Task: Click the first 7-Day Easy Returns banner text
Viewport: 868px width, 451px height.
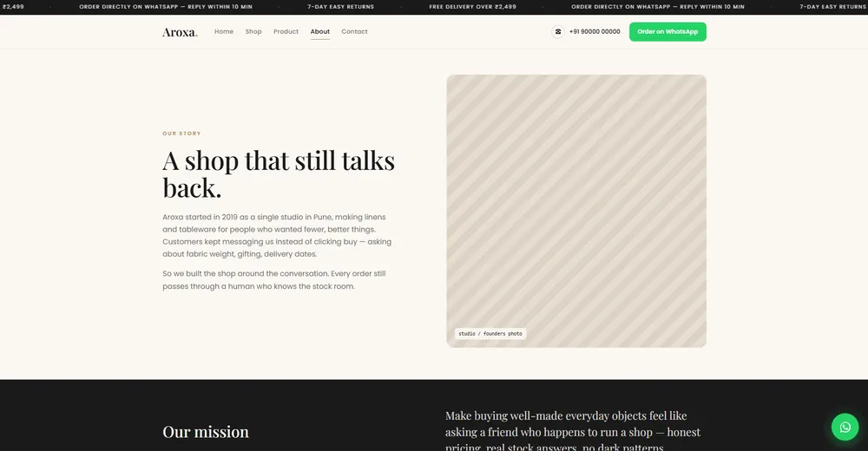Action: [x=341, y=7]
